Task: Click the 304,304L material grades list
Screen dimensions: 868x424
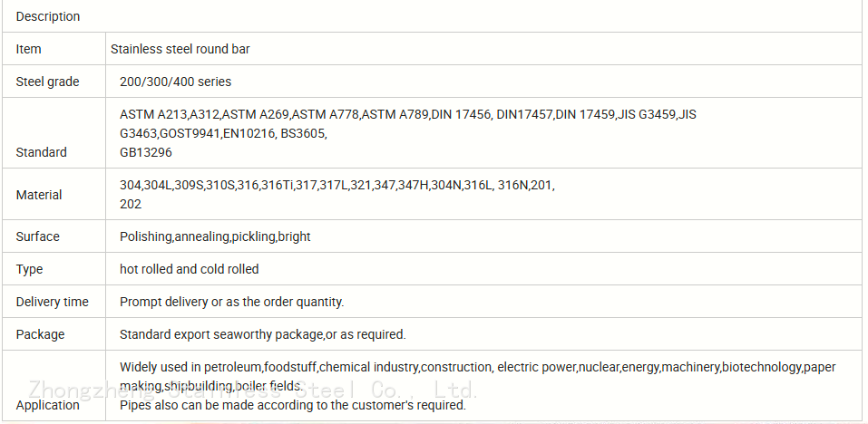Action: click(x=337, y=185)
